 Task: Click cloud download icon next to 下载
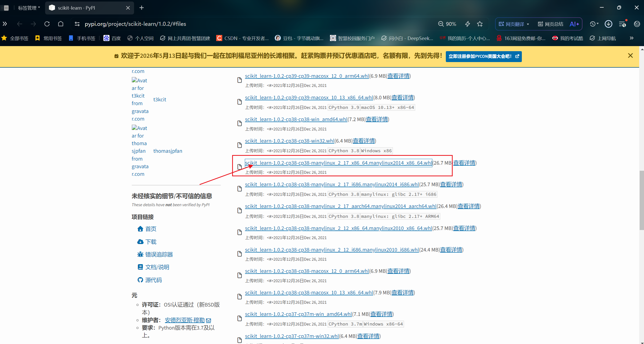click(x=140, y=242)
